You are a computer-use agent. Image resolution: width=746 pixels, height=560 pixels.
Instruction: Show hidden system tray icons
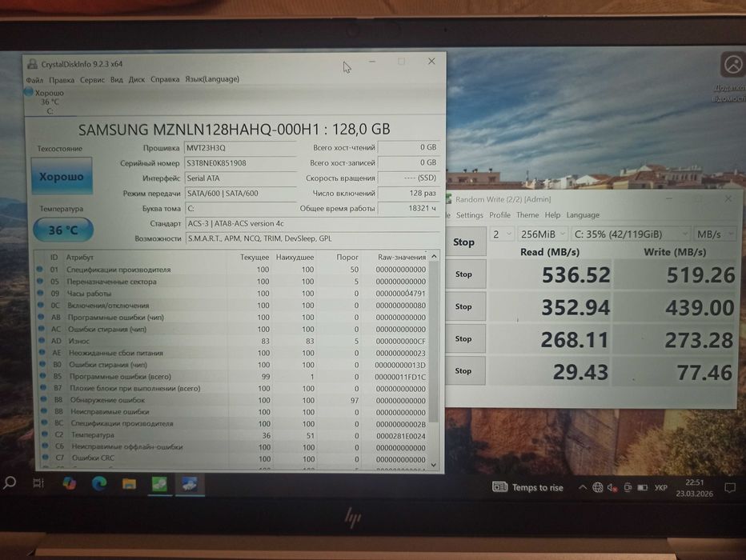tap(582, 487)
